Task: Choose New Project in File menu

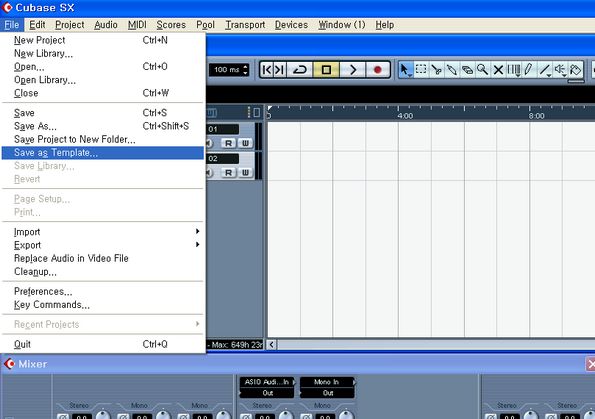Action: click(102, 40)
